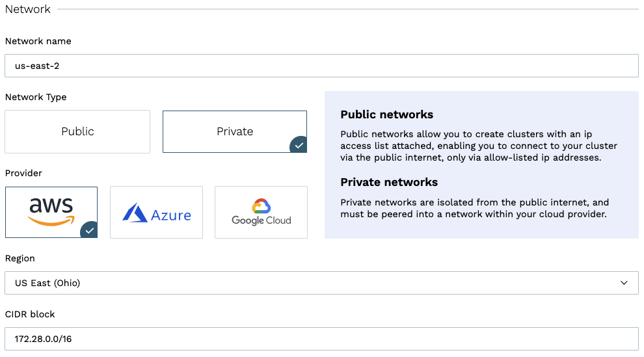Click the Private networks description paragraph
Viewport: 644px width, 357px height.
tap(474, 208)
